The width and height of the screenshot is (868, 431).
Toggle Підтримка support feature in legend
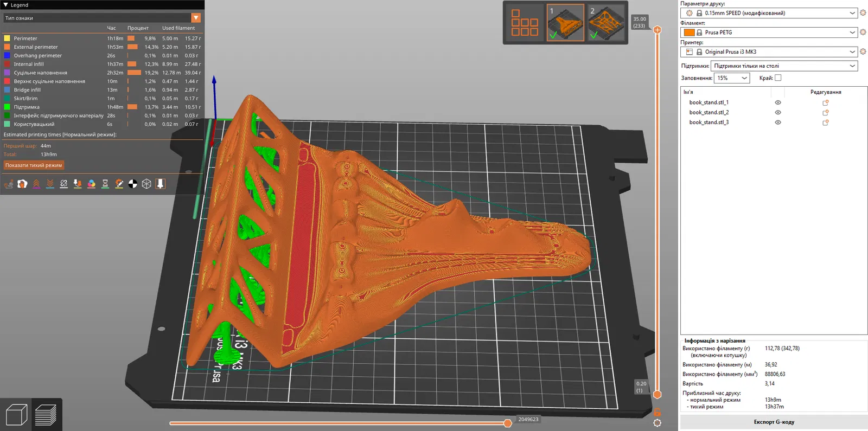coord(102,107)
